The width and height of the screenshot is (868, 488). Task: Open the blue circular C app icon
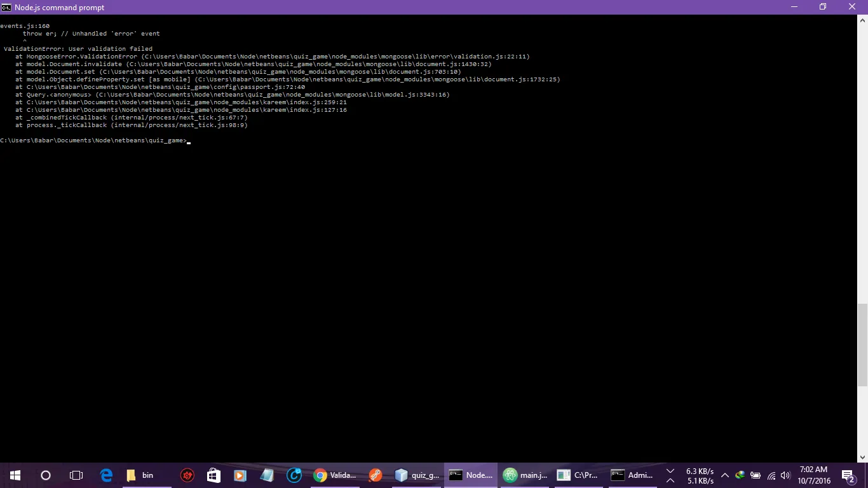(294, 475)
